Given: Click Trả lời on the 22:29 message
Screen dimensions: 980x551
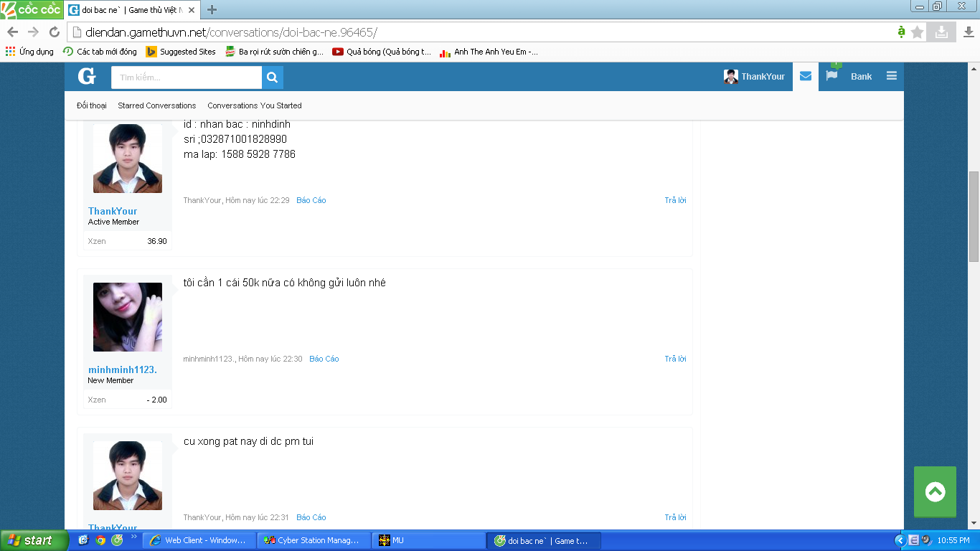Looking at the screenshot, I should 675,200.
